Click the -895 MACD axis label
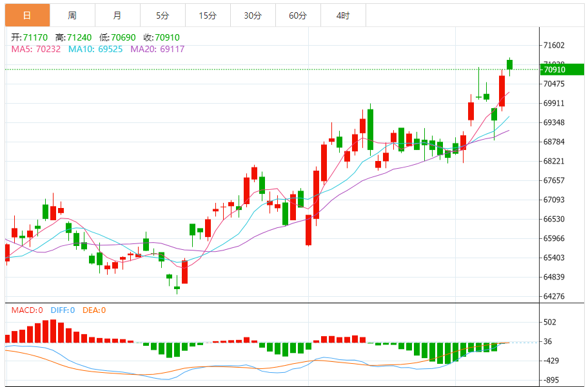 (551, 381)
